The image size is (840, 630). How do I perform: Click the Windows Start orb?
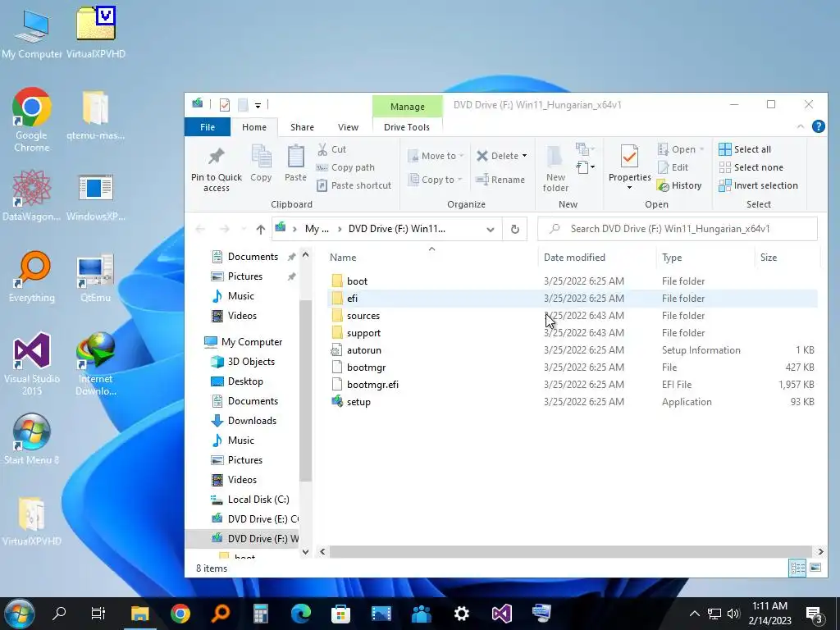tap(19, 614)
